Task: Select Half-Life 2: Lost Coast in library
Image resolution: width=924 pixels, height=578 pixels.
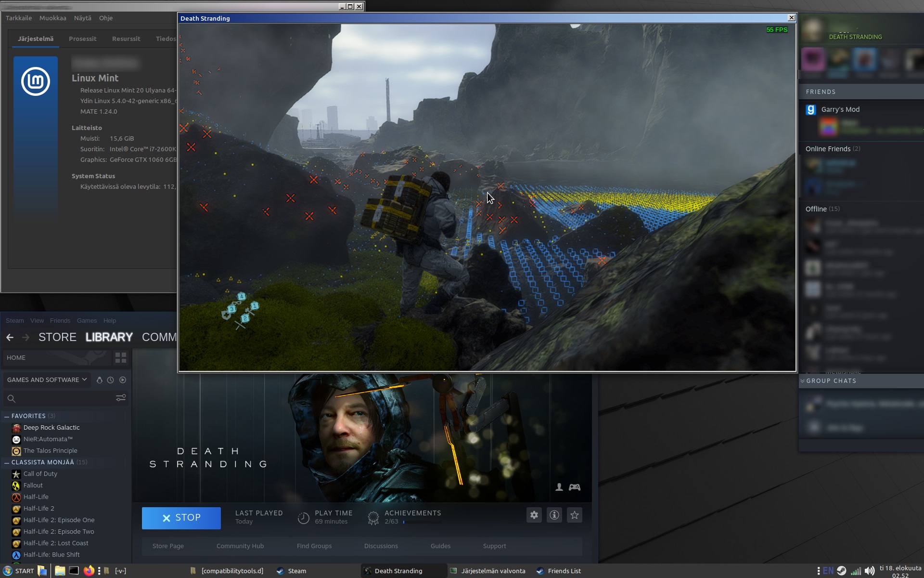Action: point(56,543)
